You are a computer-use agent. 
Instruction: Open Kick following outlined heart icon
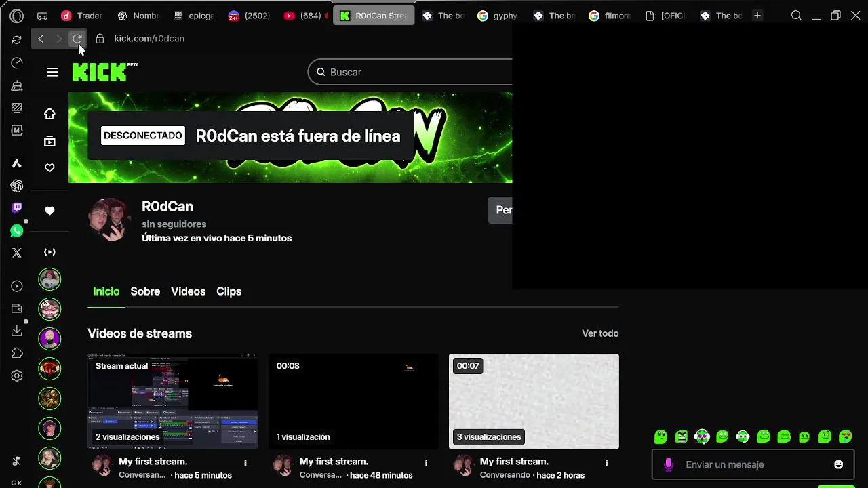[x=50, y=168]
